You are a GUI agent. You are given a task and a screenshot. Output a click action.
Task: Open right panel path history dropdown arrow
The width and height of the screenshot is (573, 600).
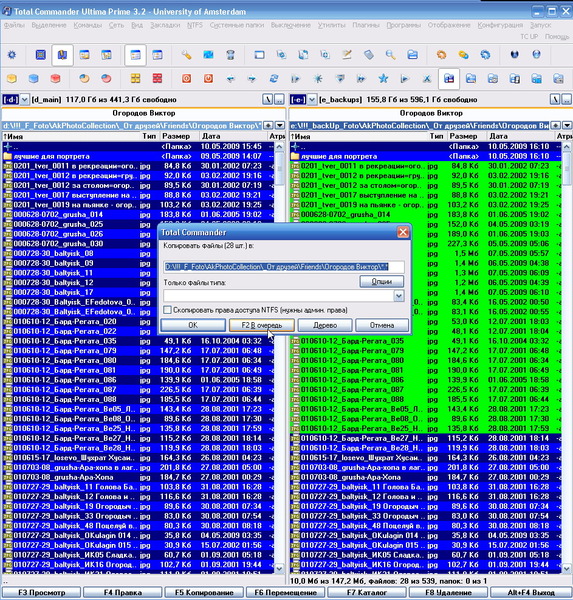click(x=567, y=126)
